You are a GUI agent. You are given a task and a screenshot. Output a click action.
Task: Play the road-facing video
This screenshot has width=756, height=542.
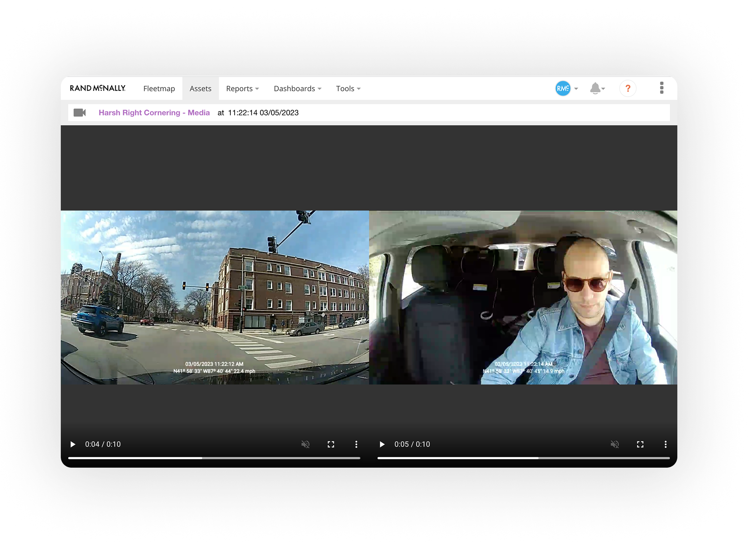[73, 444]
